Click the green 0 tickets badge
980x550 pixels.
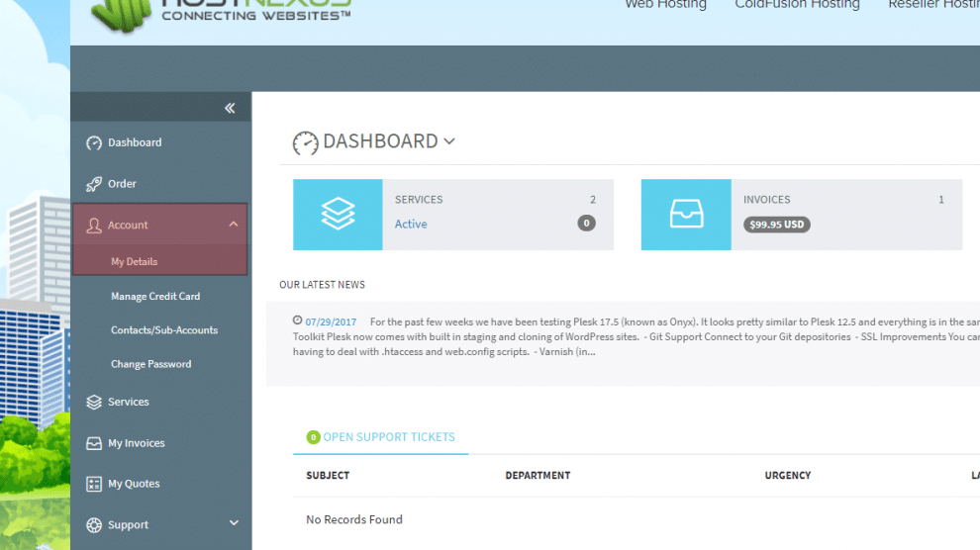click(x=313, y=437)
